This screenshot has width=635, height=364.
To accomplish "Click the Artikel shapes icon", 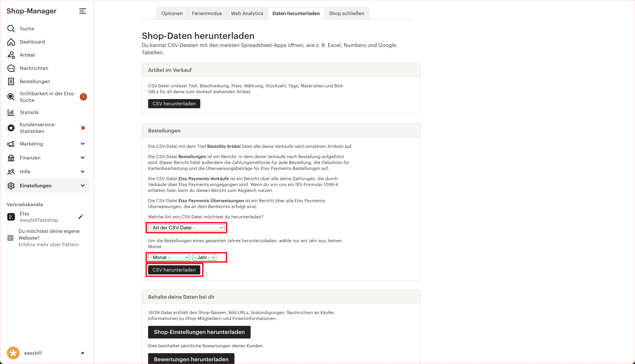I will point(11,55).
